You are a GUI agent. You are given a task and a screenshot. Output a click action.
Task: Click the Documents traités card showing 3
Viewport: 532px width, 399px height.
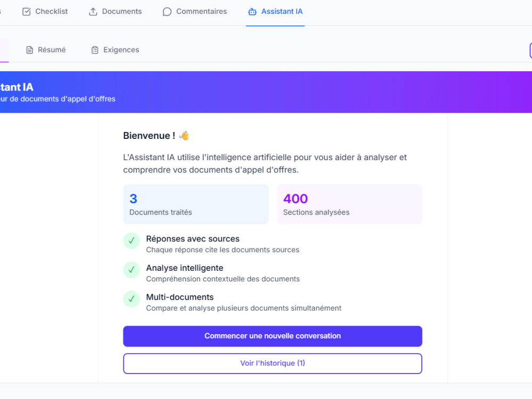coord(196,204)
